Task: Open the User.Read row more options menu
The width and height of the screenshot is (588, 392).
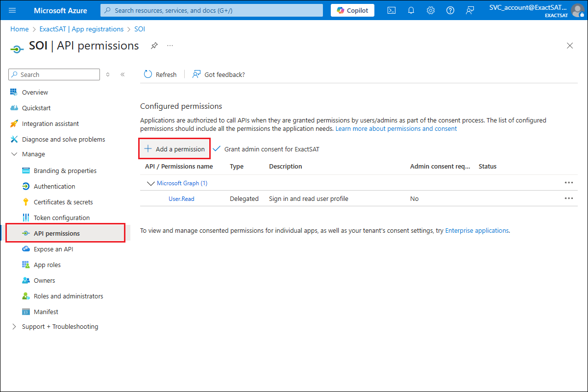Action: point(568,198)
